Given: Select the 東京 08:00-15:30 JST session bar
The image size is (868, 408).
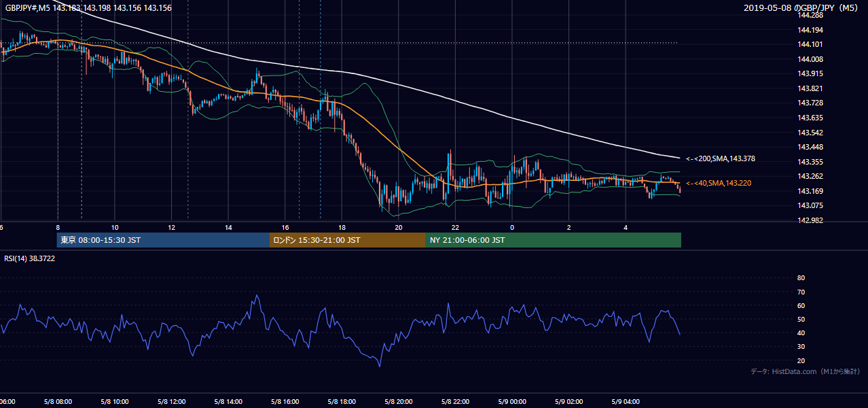Looking at the screenshot, I should (x=164, y=240).
